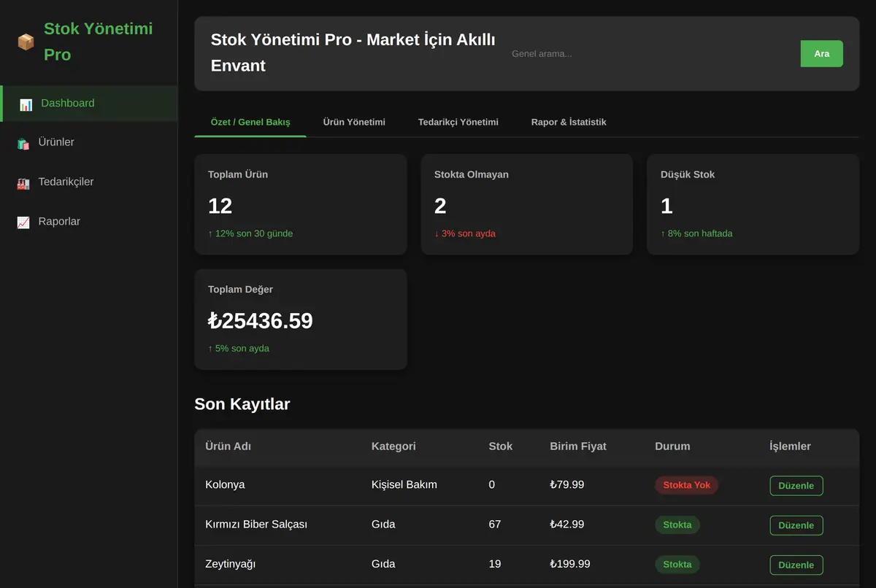The height and width of the screenshot is (588, 876).
Task: Click the green Ara search button
Action: (x=822, y=53)
